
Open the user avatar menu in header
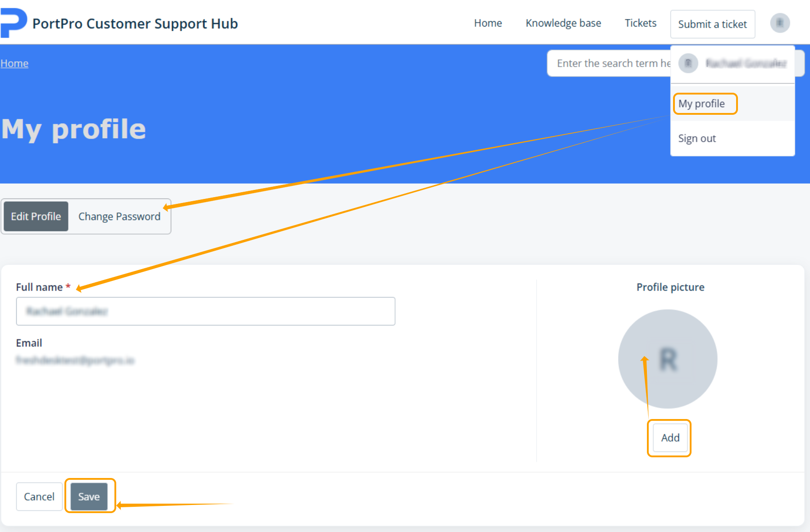780,23
